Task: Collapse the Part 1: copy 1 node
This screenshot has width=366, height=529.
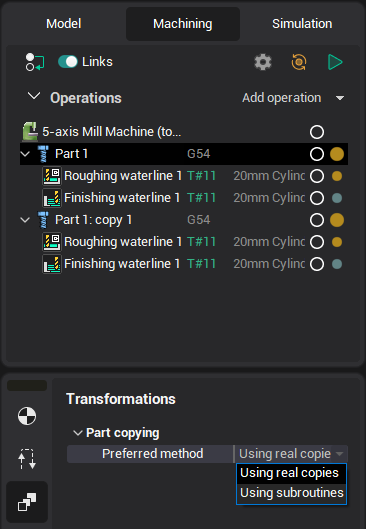Action: [25, 220]
